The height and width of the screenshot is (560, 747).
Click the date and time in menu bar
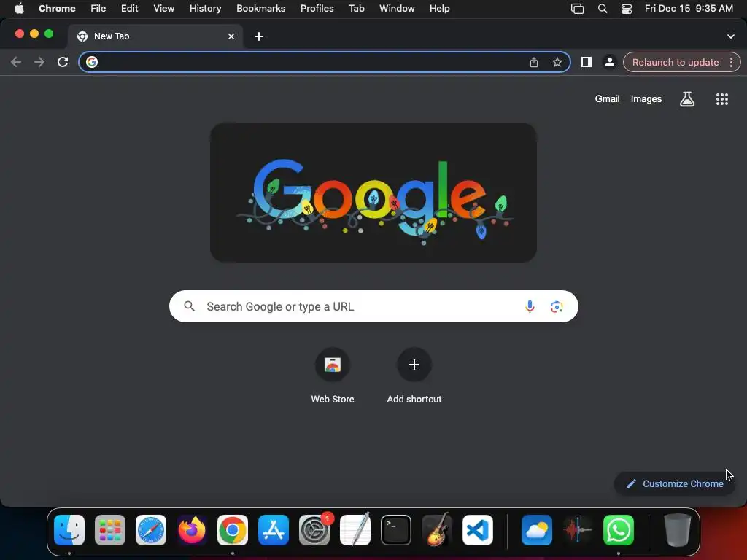tap(689, 9)
